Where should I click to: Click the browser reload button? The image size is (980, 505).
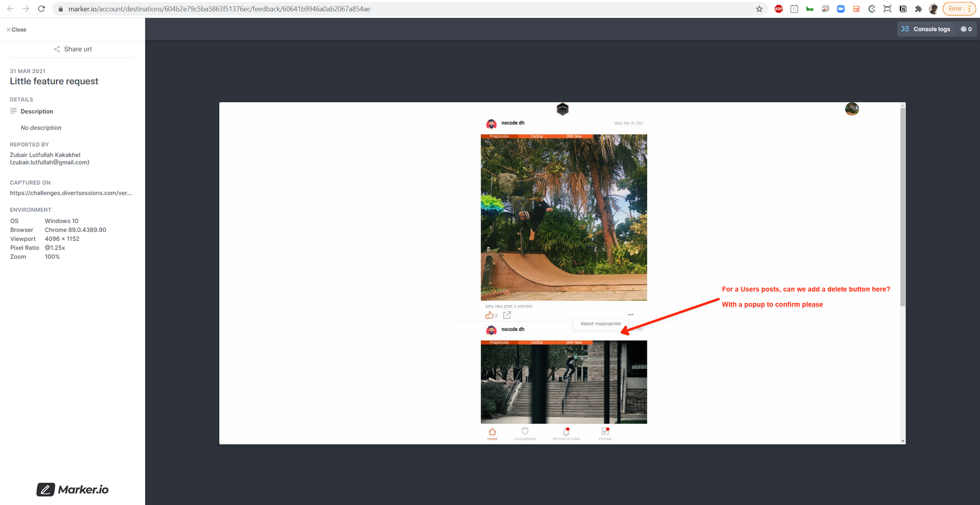[42, 9]
